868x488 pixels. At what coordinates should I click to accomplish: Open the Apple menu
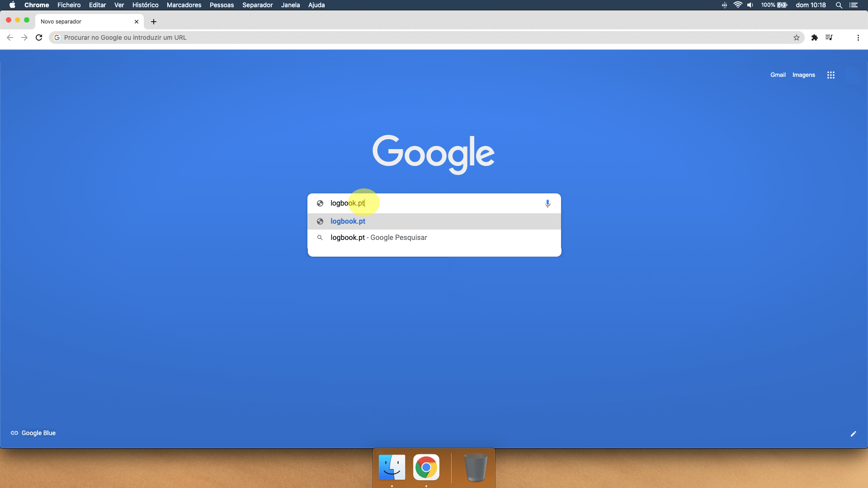(12, 5)
